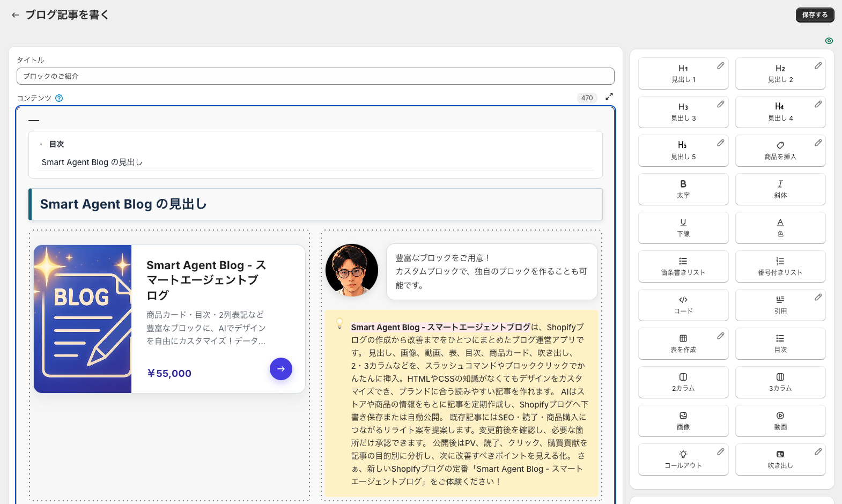The image size is (842, 504).
Task: Edit the 見出し 3 style pencil icon
Action: tap(721, 104)
